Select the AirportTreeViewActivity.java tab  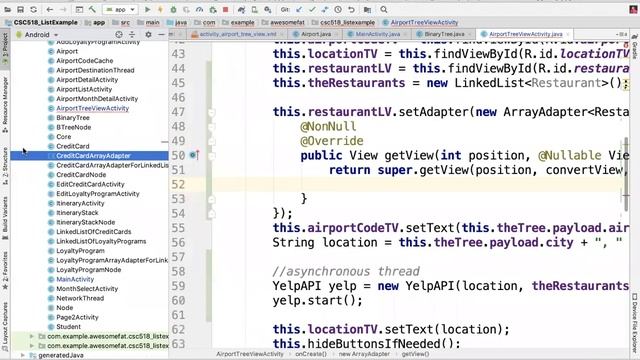(x=525, y=34)
